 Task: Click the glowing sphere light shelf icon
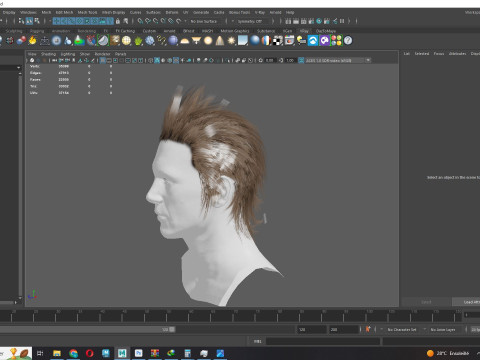208,41
